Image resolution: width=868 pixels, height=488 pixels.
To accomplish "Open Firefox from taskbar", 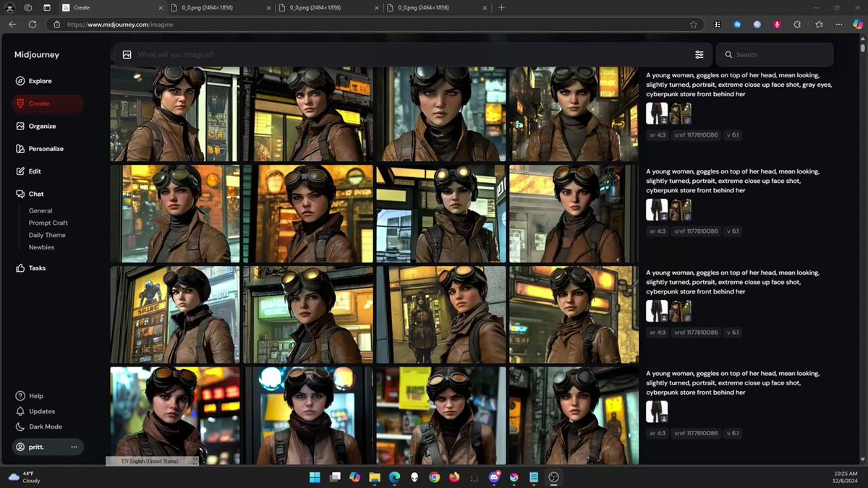I will pyautogui.click(x=454, y=477).
